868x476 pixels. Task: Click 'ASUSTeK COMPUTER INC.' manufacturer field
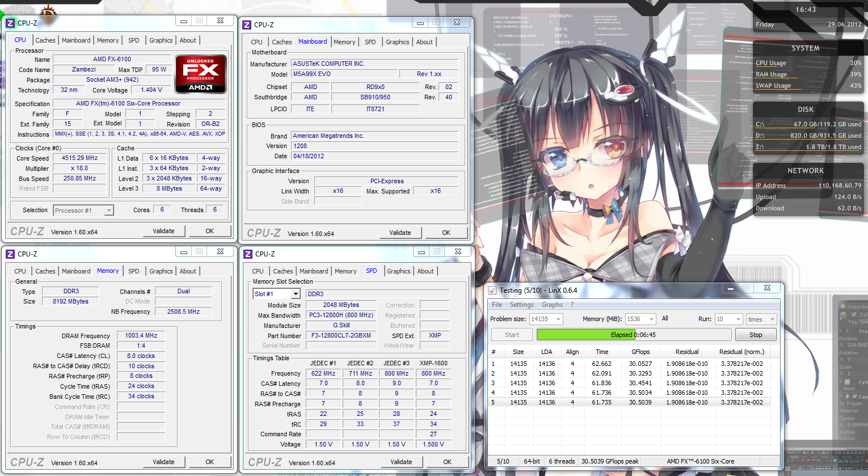pos(374,64)
